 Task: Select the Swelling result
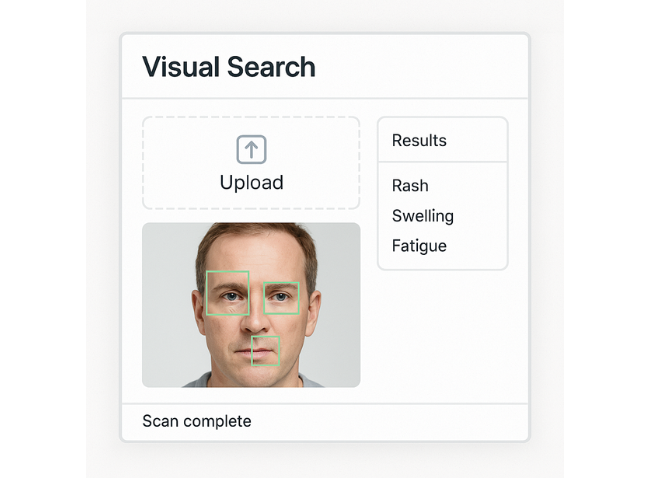click(x=423, y=216)
